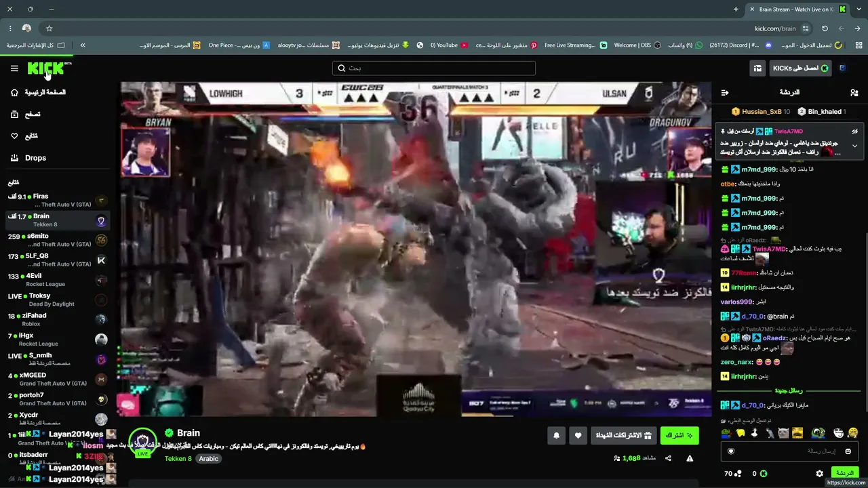The height and width of the screenshot is (488, 868).
Task: Open ziFahad Roblox channel
Action: pyautogui.click(x=58, y=320)
